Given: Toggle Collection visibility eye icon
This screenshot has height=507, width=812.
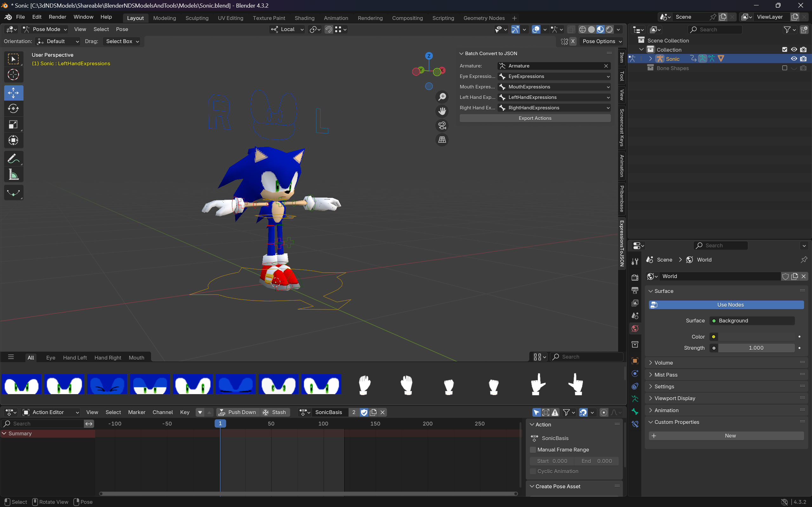Looking at the screenshot, I should coord(794,50).
